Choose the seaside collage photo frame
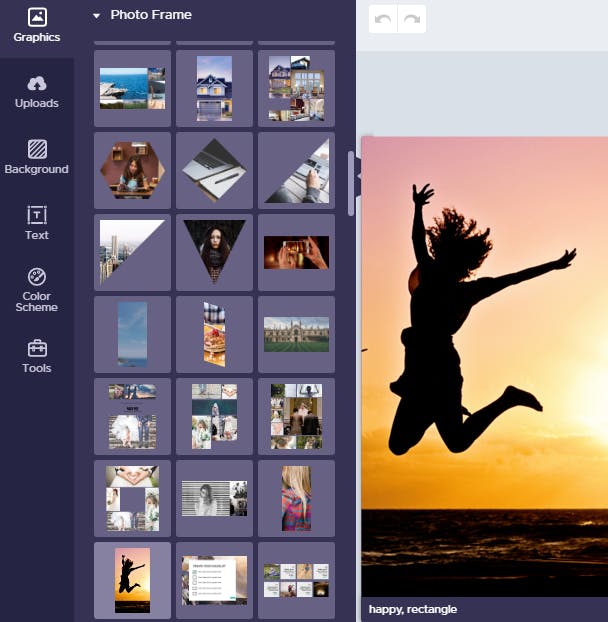The image size is (608, 622). [x=132, y=88]
